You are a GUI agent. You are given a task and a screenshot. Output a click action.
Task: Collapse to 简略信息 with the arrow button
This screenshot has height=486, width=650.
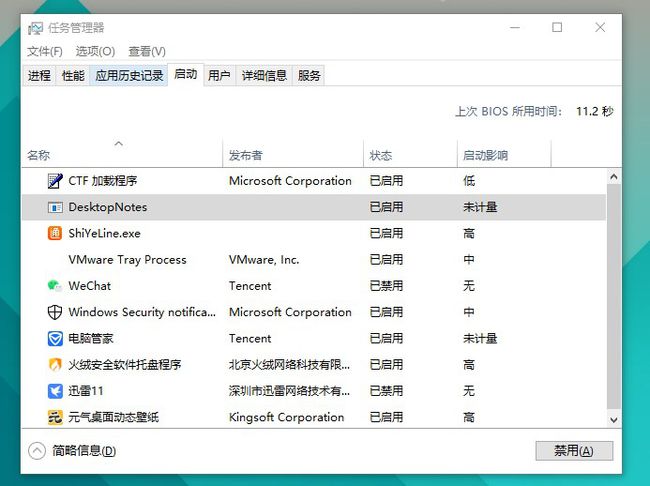point(37,451)
